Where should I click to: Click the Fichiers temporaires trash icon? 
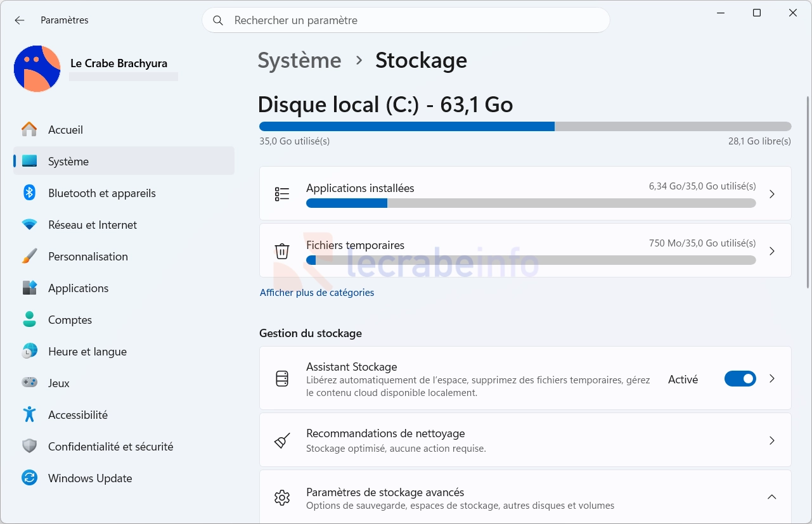click(x=282, y=251)
